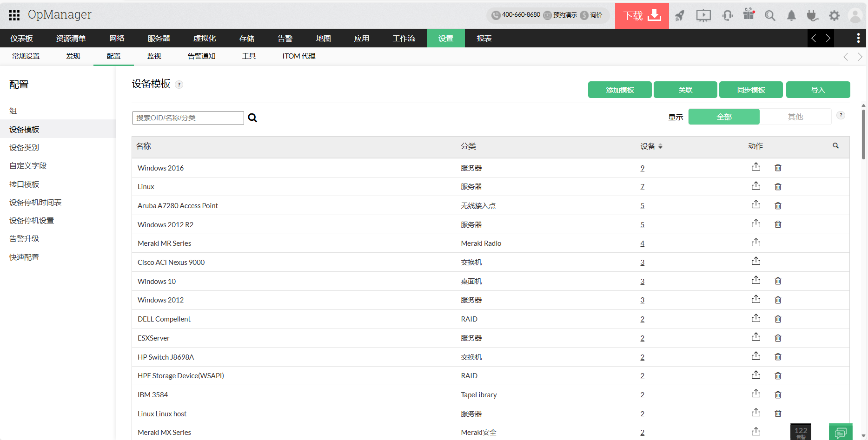Click the help icon next to 其他

[x=841, y=115]
